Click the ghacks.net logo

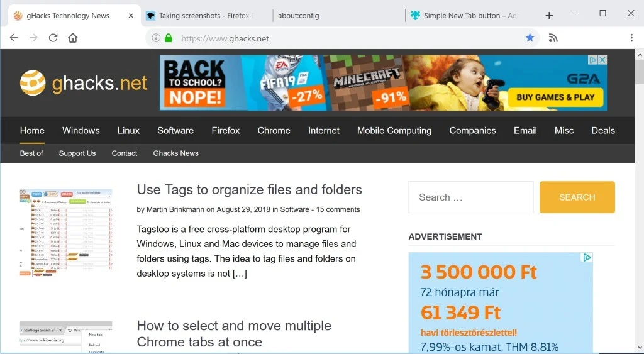tap(84, 83)
